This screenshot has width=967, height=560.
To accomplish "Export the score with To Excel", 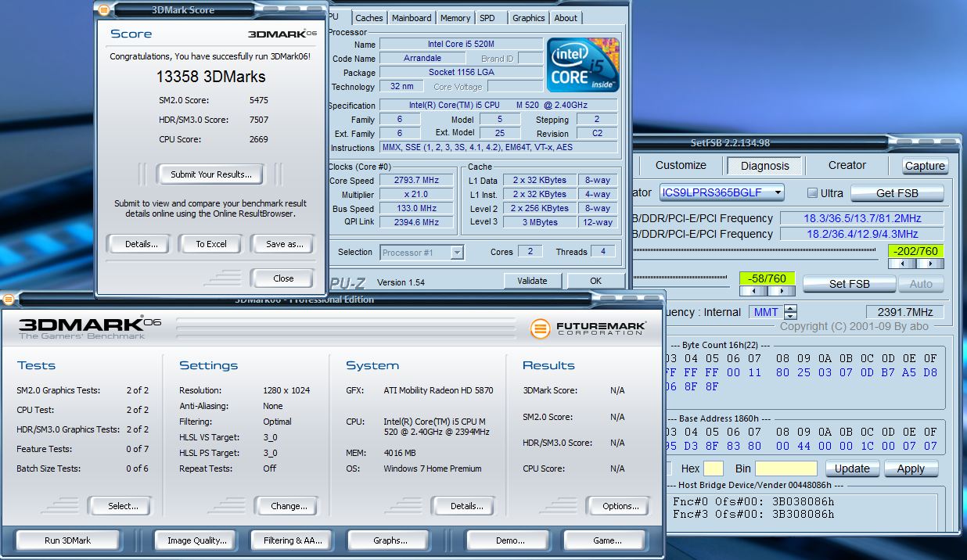I will click(211, 244).
